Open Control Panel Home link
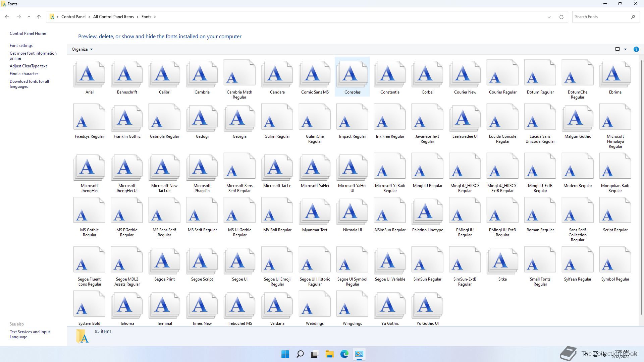Screen dimensions: 644x362 28,34
